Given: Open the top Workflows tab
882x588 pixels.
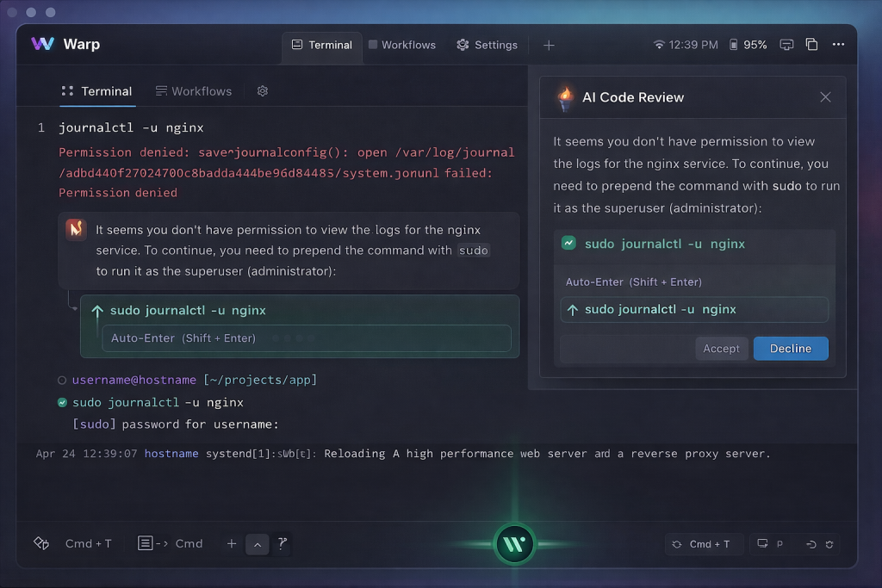Looking at the screenshot, I should 402,45.
